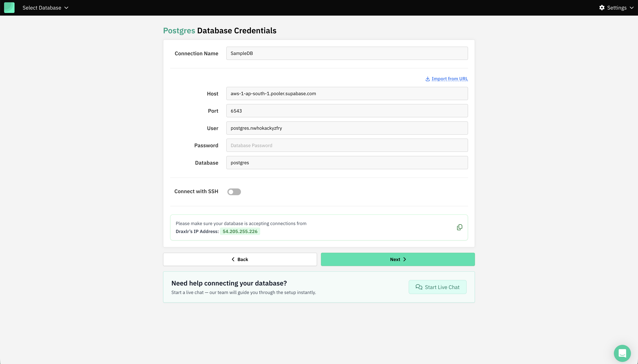
Task: Click the Database name input field
Action: coord(347,163)
